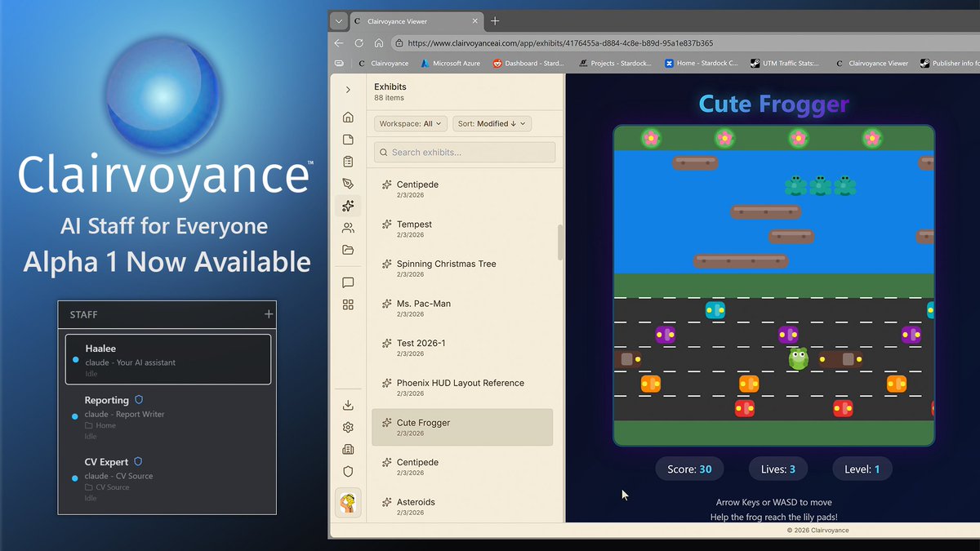The height and width of the screenshot is (551, 980).
Task: Select the pen nib icon in the sidebar
Action: click(348, 184)
